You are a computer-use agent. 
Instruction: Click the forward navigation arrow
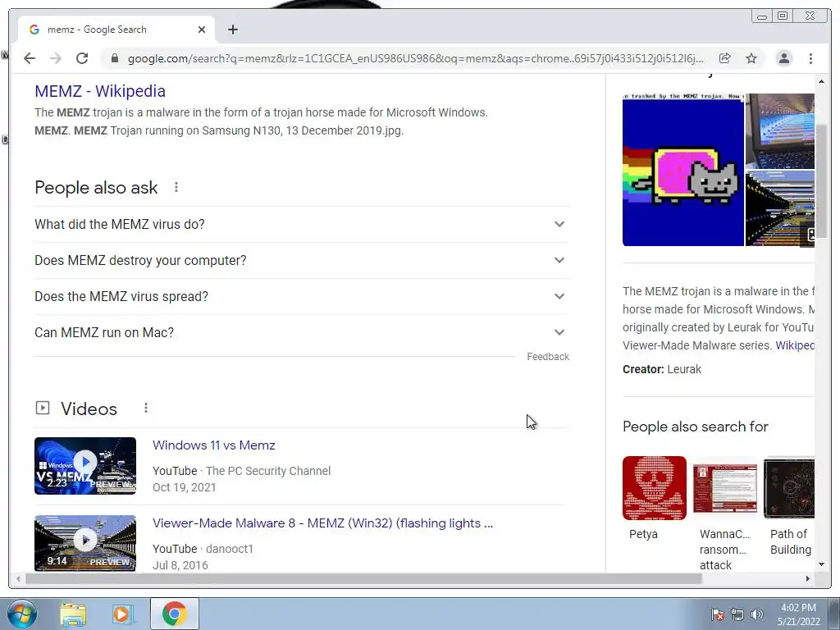tap(56, 58)
